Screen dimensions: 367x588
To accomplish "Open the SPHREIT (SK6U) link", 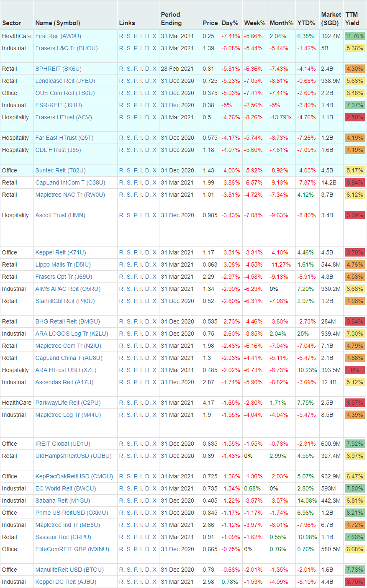I will point(59,69).
